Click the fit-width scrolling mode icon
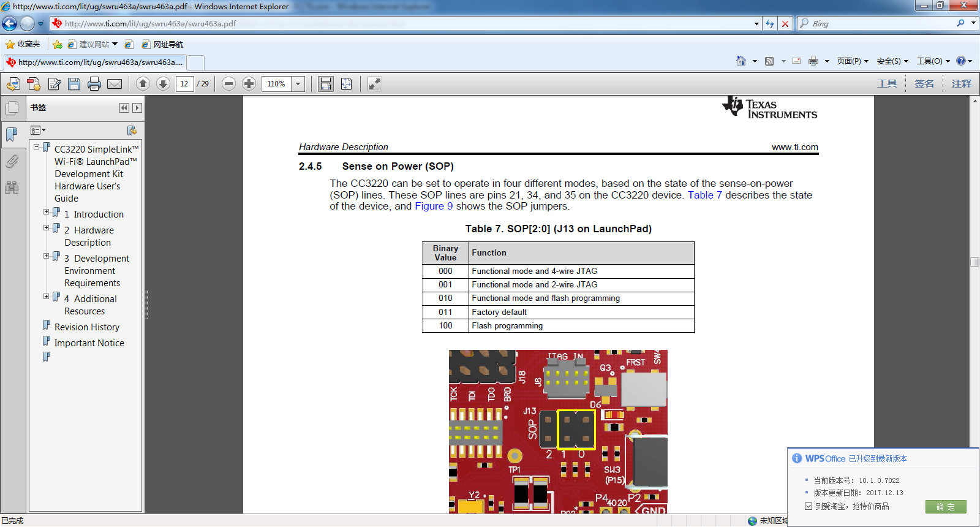Image resolution: width=980 pixels, height=527 pixels. (x=326, y=84)
